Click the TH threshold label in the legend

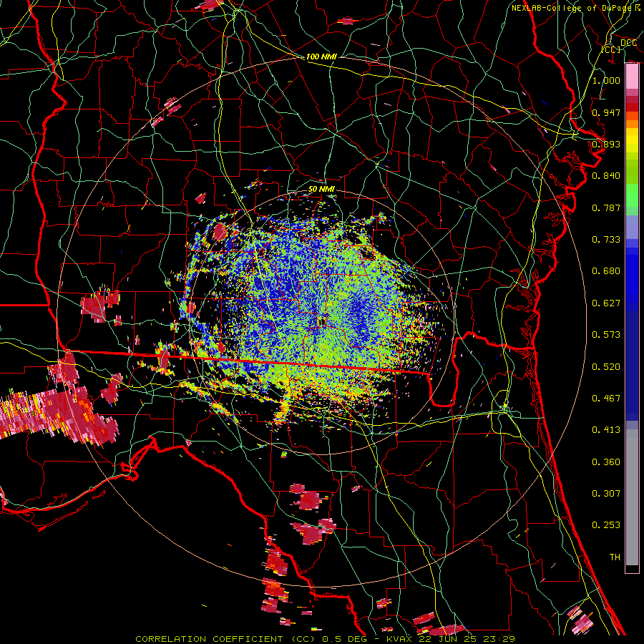pyautogui.click(x=615, y=557)
